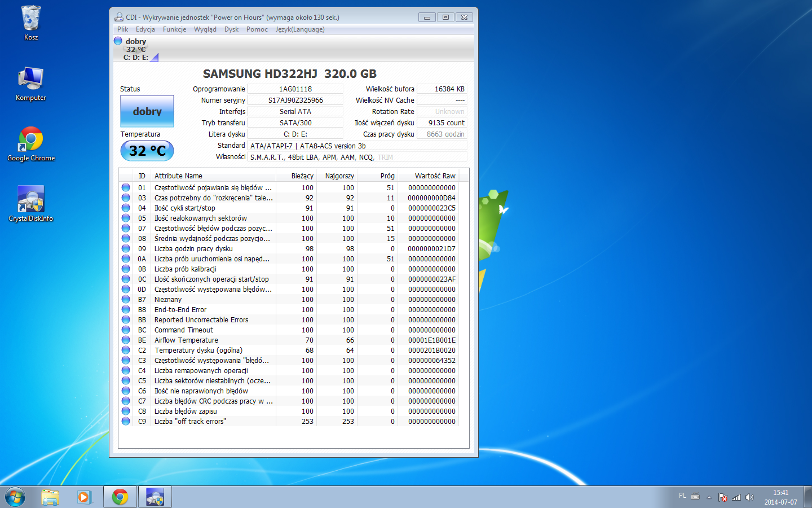Select the 'Ilość realokowanych sektorów' row
This screenshot has width=812, height=508.
tap(289, 218)
